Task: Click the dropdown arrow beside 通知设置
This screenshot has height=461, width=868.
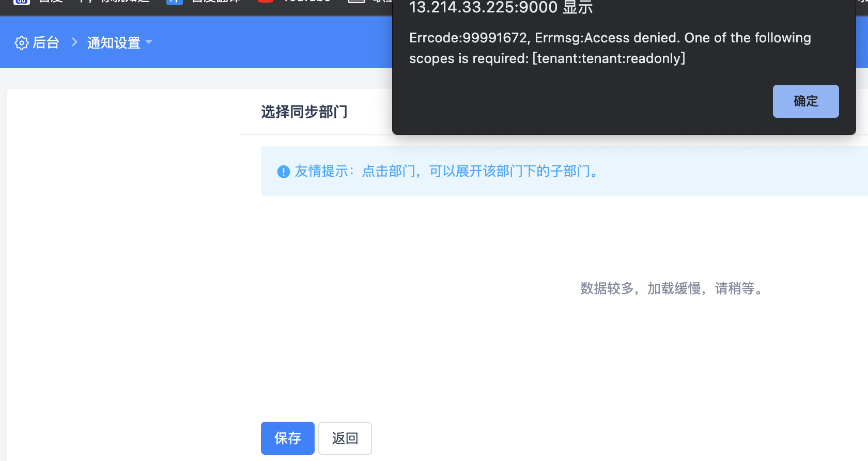Action: [x=149, y=42]
